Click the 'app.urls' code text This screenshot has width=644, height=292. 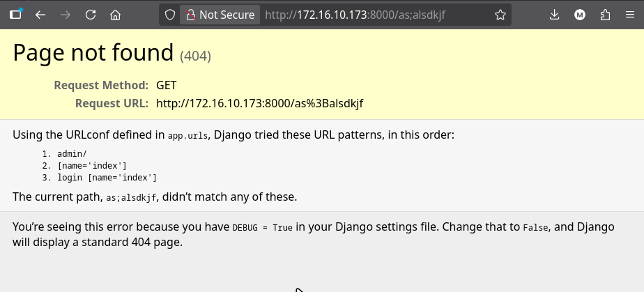coord(188,136)
